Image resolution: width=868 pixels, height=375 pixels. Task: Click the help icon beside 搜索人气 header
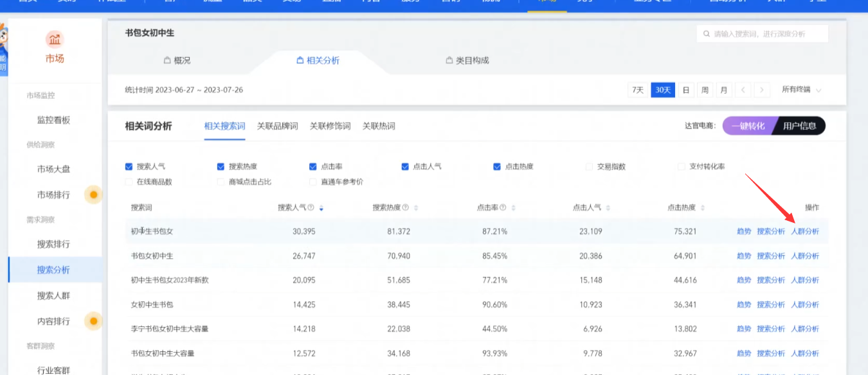311,208
